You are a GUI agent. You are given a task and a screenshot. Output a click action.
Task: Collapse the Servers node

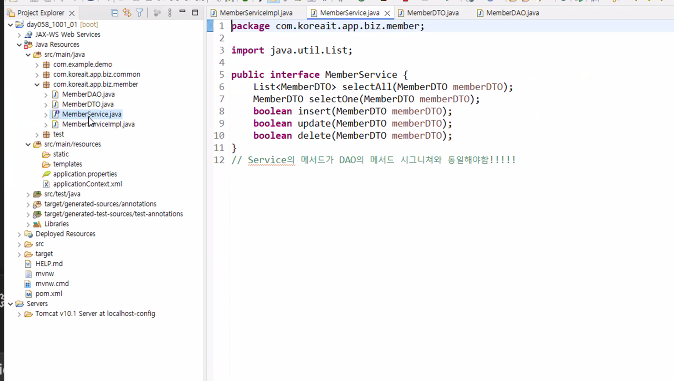pos(10,304)
